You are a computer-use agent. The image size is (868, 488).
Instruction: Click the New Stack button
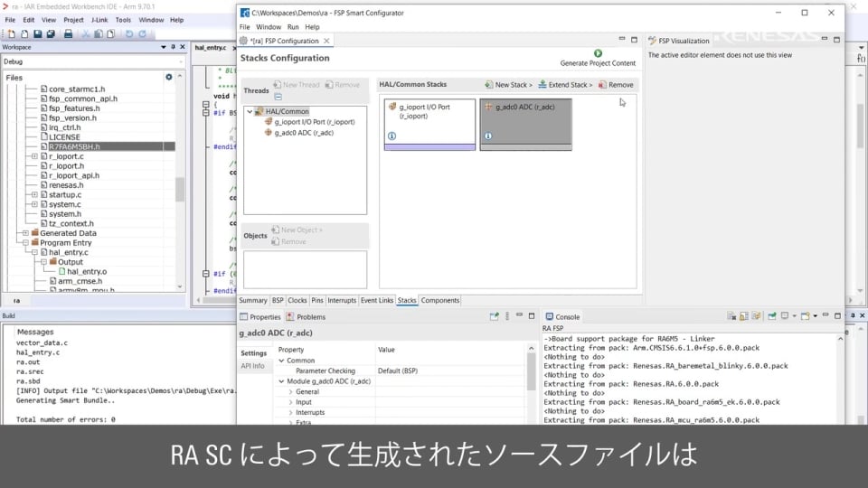508,85
